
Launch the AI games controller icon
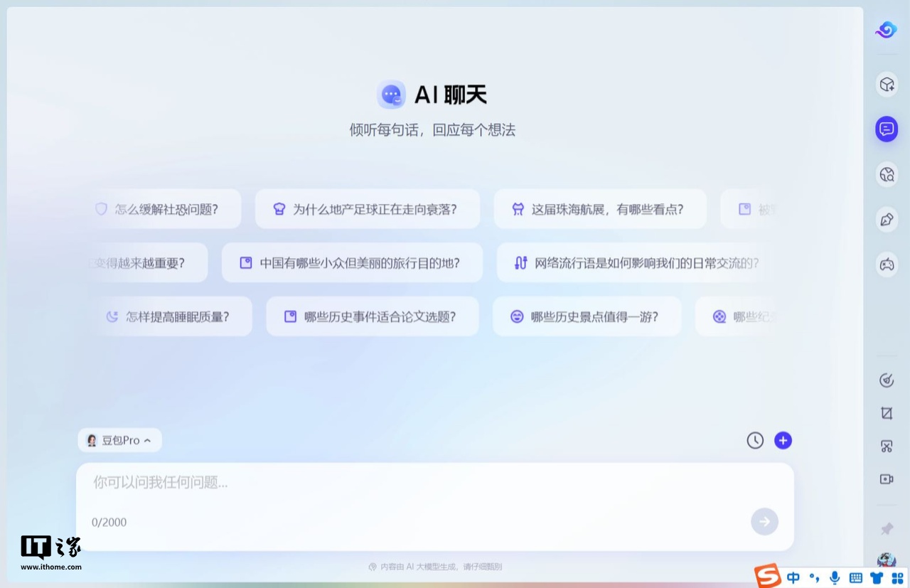[887, 264]
